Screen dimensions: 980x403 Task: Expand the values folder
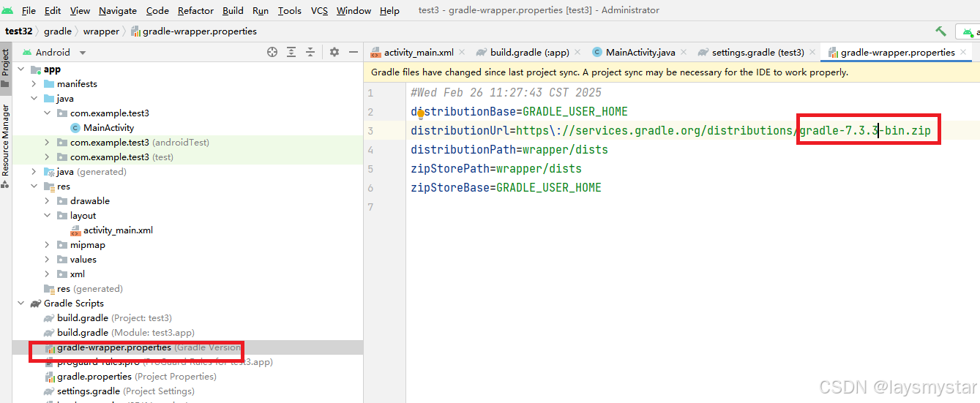tap(47, 260)
